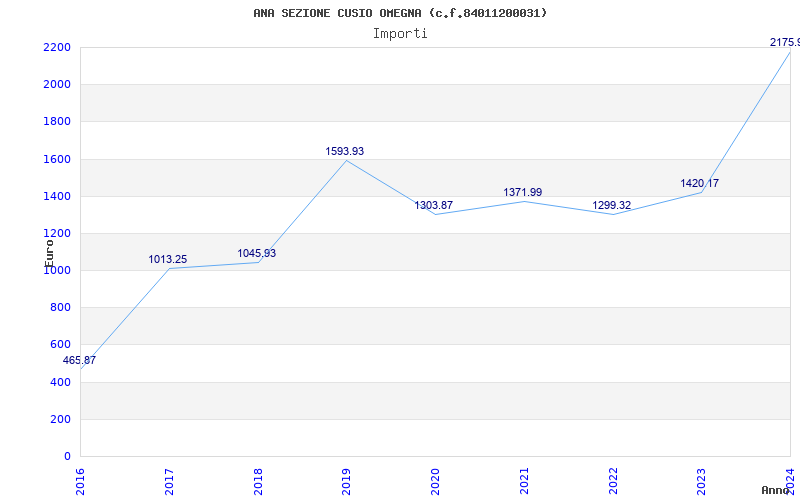Viewport: 800px width, 500px height.
Task: Click the Euro y-axis title
Action: pos(49,253)
